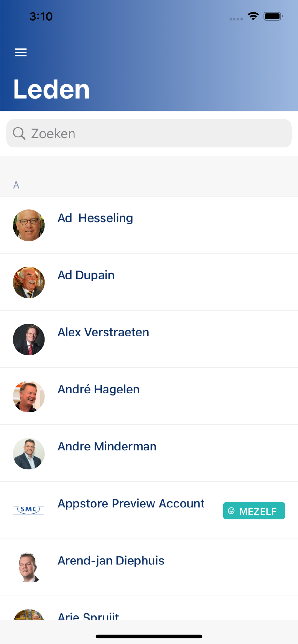298x644 pixels.
Task: Select the name Ad Hesseling
Action: pos(95,218)
